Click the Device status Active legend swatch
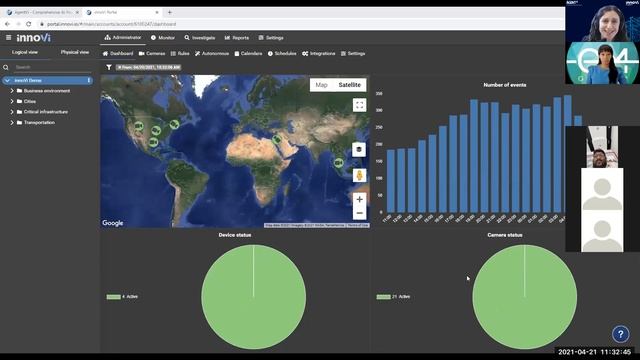 click(113, 297)
